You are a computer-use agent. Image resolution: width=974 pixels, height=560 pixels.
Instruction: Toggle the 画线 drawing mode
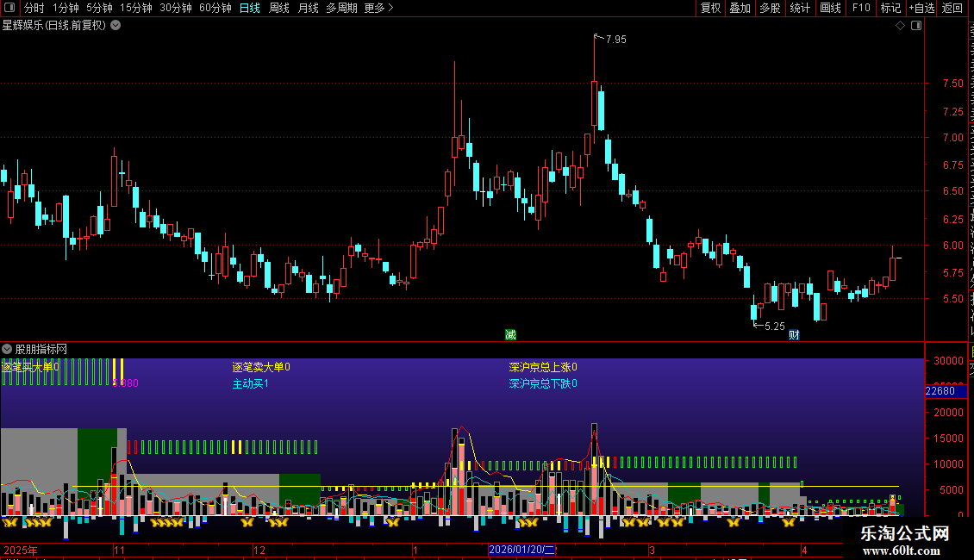point(831,8)
